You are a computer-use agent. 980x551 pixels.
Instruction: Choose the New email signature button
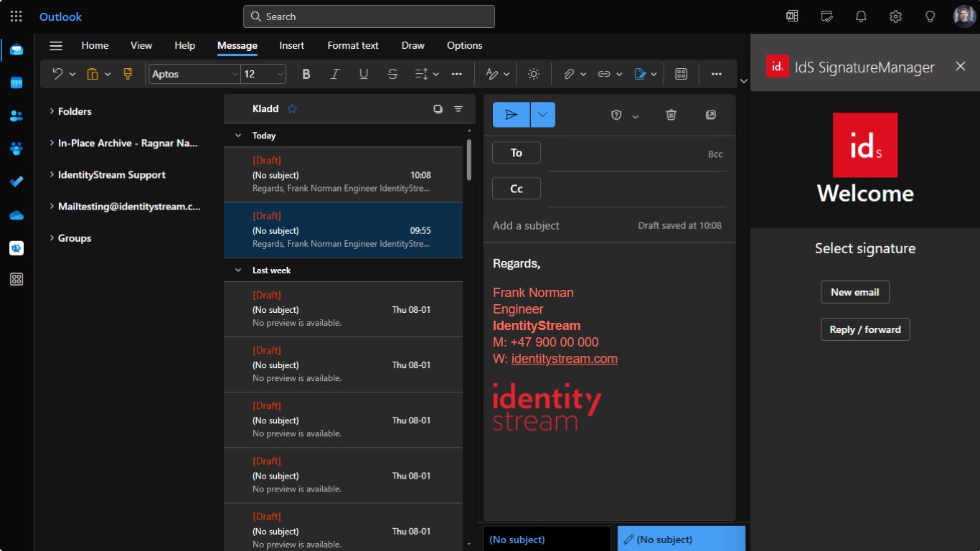tap(855, 292)
